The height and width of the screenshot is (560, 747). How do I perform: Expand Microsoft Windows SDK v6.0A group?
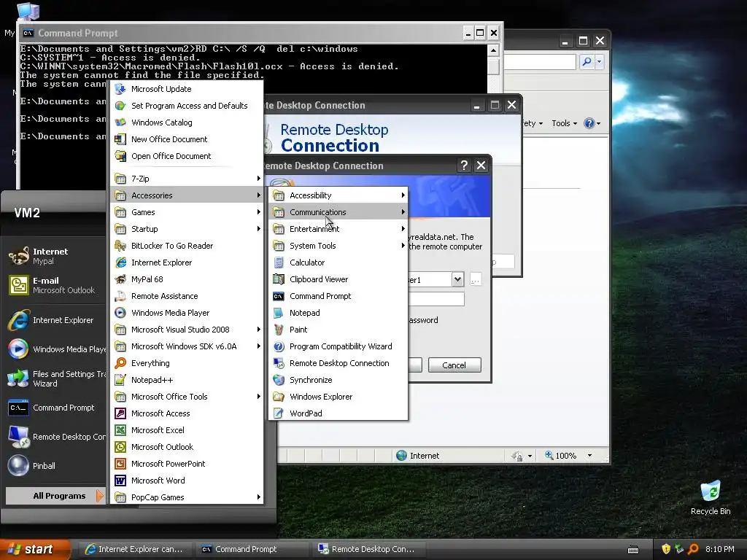pyautogui.click(x=187, y=346)
